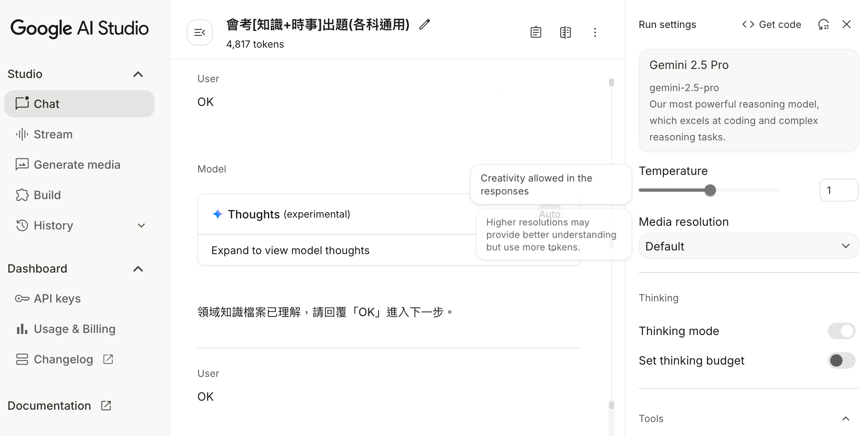Screen dimensions: 868x436
Task: Click the chat scrollbar thumb at top
Action: pyautogui.click(x=612, y=83)
